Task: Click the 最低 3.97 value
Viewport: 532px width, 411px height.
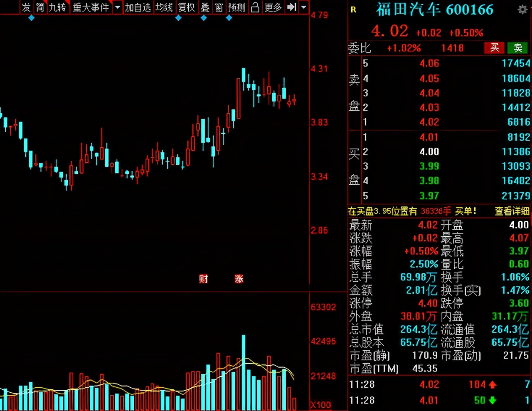Action: tap(519, 251)
